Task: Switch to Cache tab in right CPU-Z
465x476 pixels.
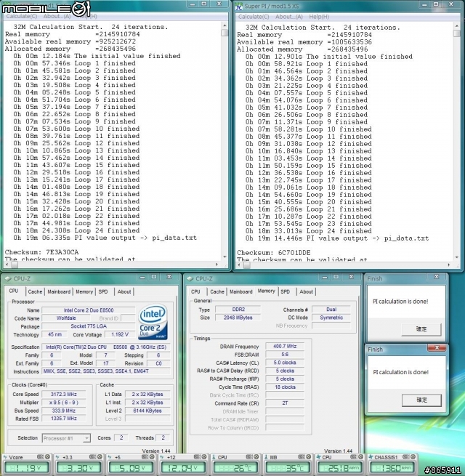Action: [217, 291]
